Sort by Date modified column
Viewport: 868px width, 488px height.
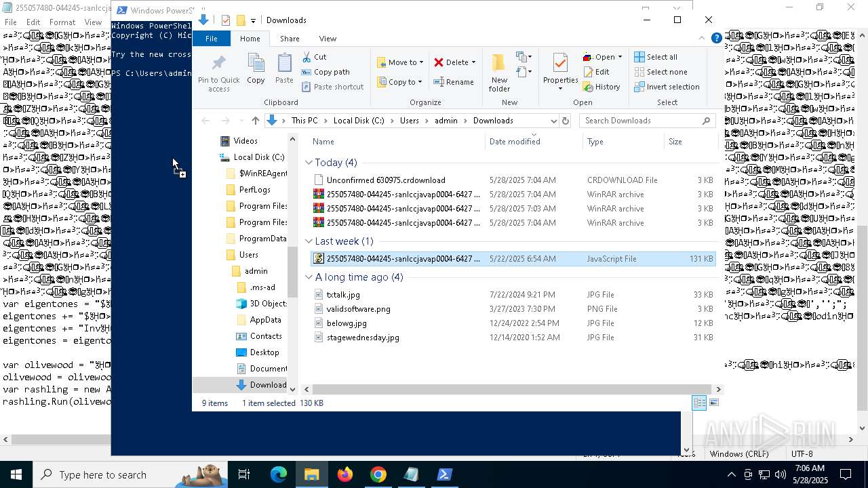coord(534,142)
